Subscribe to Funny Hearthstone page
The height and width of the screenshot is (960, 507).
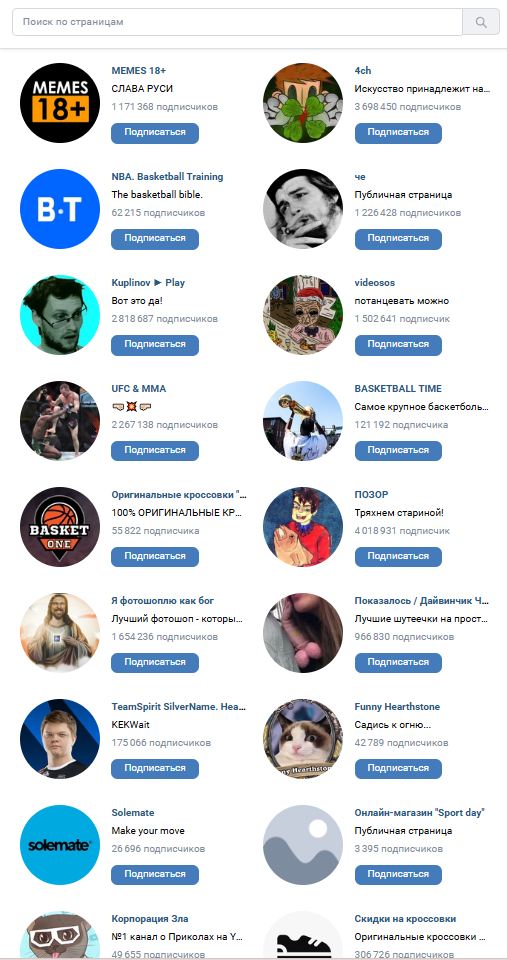(398, 768)
